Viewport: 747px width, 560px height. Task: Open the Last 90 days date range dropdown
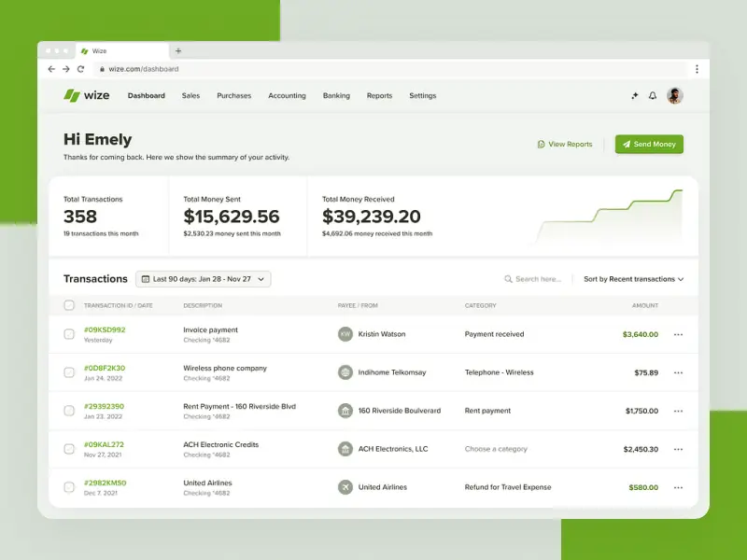pyautogui.click(x=204, y=278)
